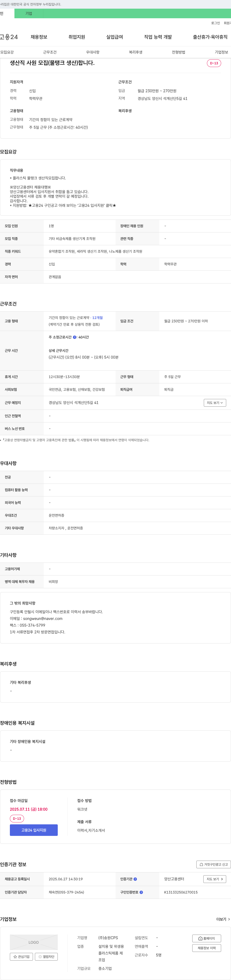Jump to 근무조건 section tab

(50, 52)
